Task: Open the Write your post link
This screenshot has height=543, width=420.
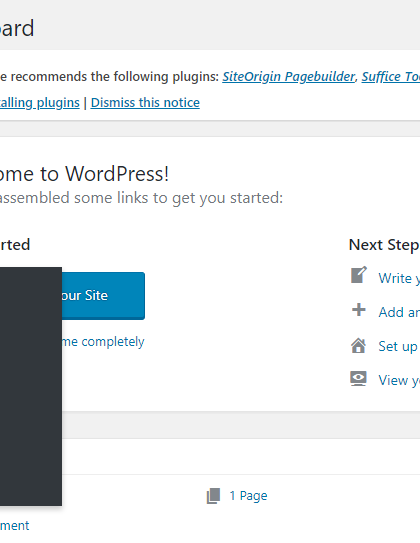Action: 399,278
